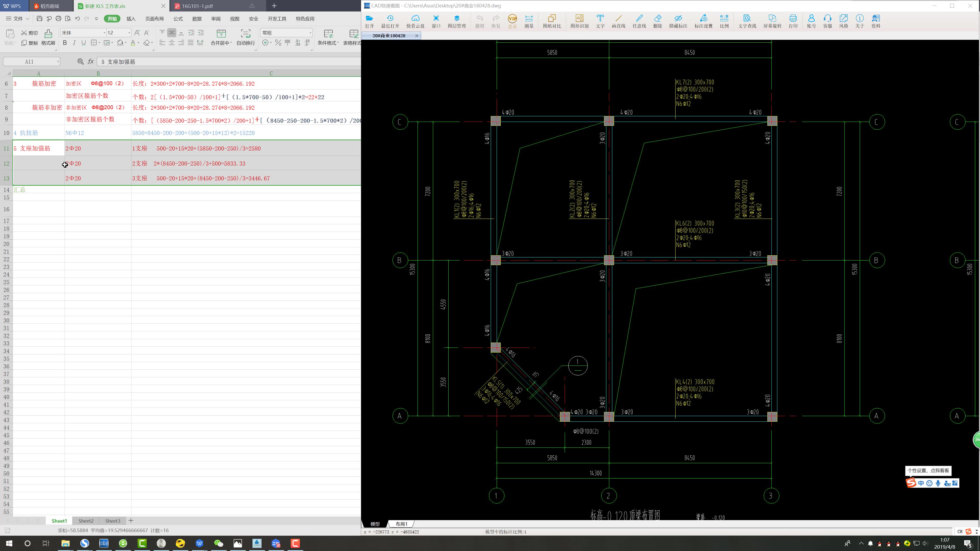Viewport: 980px width, 551px height.
Task: Click the formula bar input field
Action: 228,61
